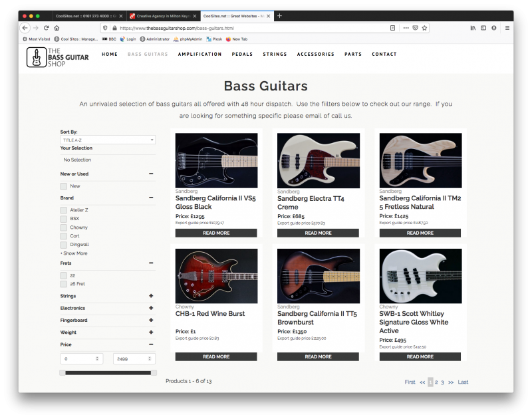Click the minimum price input field
This screenshot has width=532, height=419.
[81, 358]
